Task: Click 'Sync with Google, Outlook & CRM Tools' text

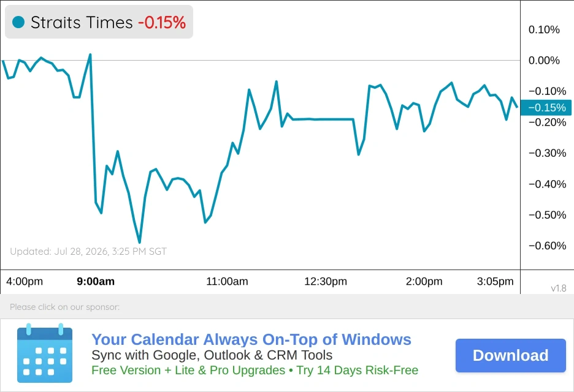Action: [x=212, y=355]
